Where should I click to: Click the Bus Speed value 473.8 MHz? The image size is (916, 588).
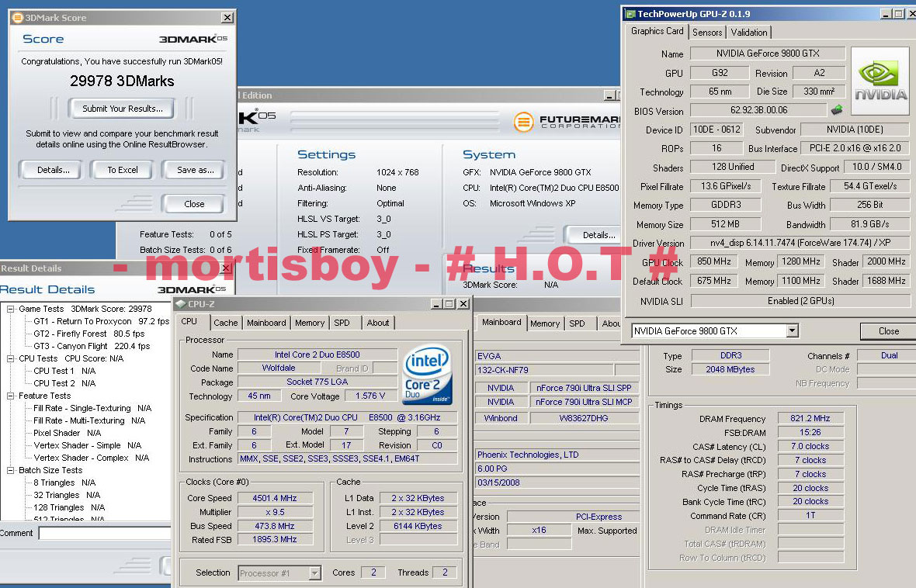[275, 526]
